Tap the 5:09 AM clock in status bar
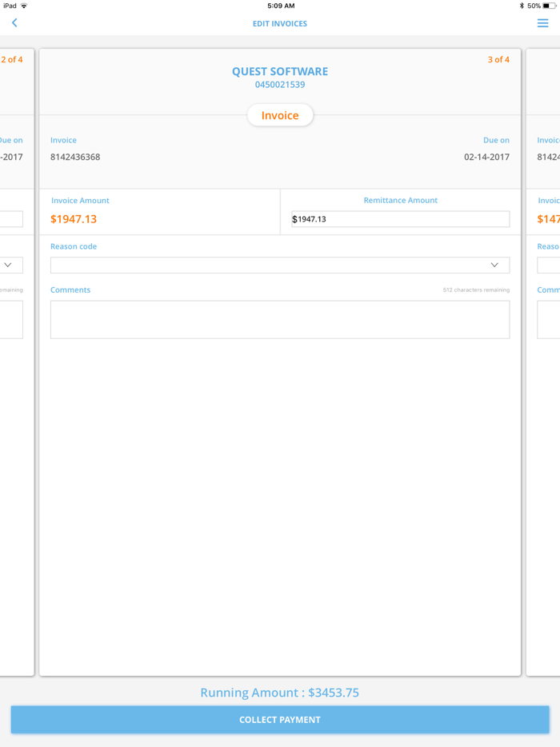Viewport: 560px width, 747px height. pos(281,6)
